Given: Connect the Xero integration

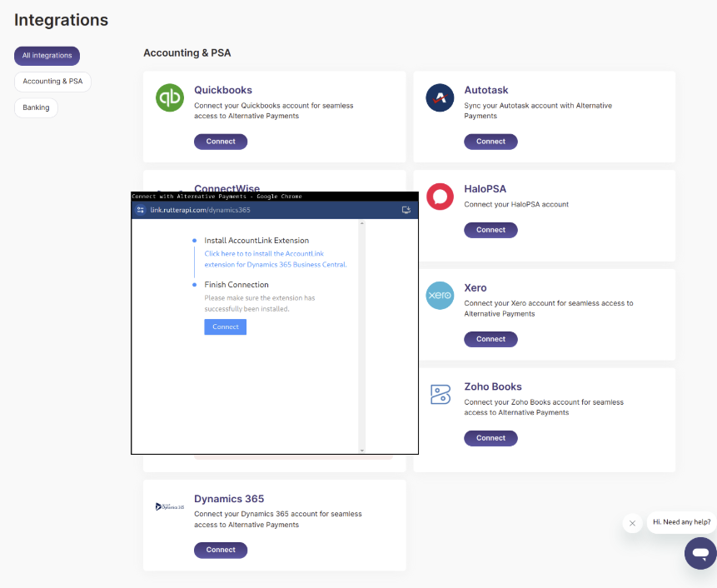Looking at the screenshot, I should pyautogui.click(x=490, y=339).
